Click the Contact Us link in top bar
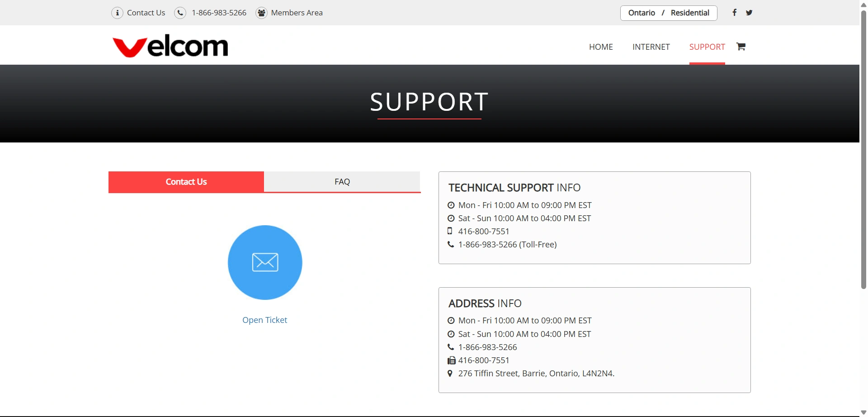868x417 pixels. pos(146,13)
